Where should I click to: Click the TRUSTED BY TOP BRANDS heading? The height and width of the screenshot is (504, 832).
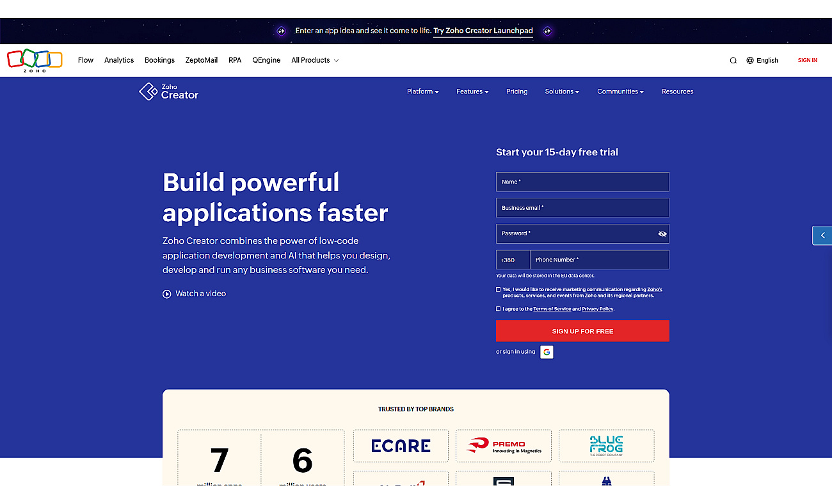(x=416, y=409)
